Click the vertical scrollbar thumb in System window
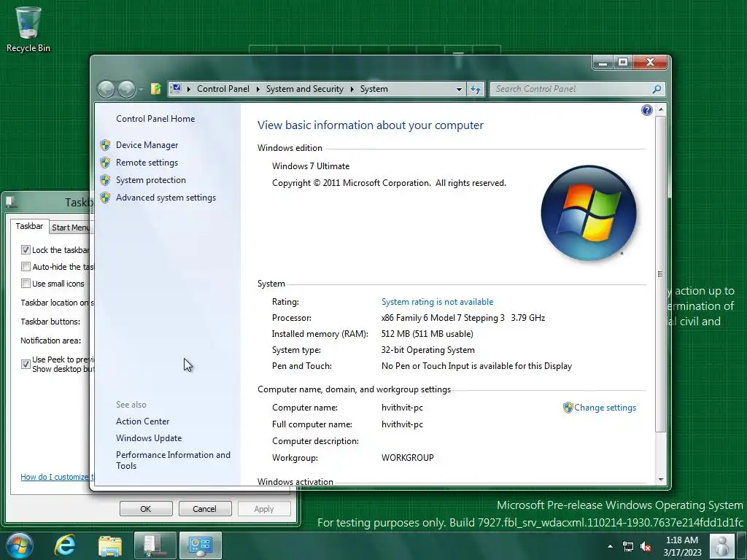 pos(661,274)
